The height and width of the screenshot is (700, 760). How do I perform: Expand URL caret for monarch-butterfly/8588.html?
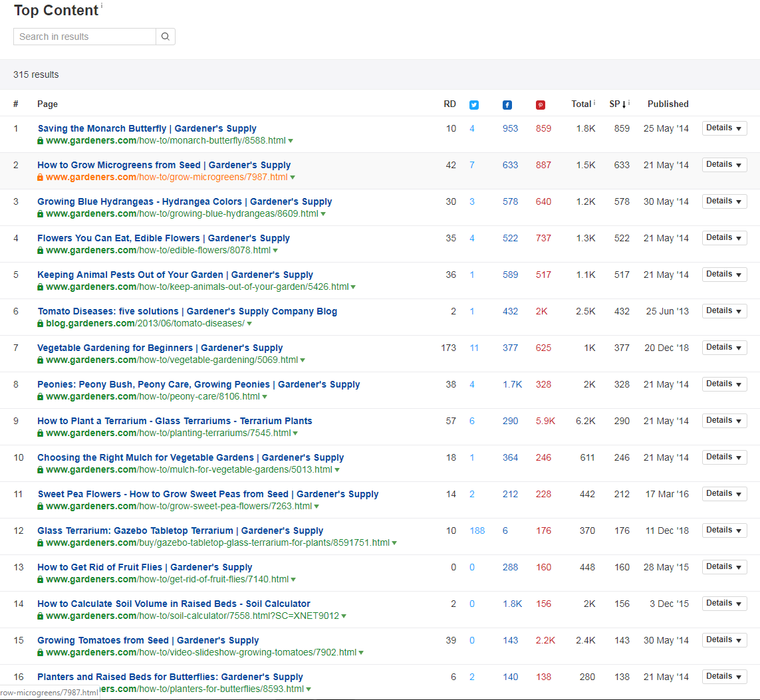tap(291, 141)
